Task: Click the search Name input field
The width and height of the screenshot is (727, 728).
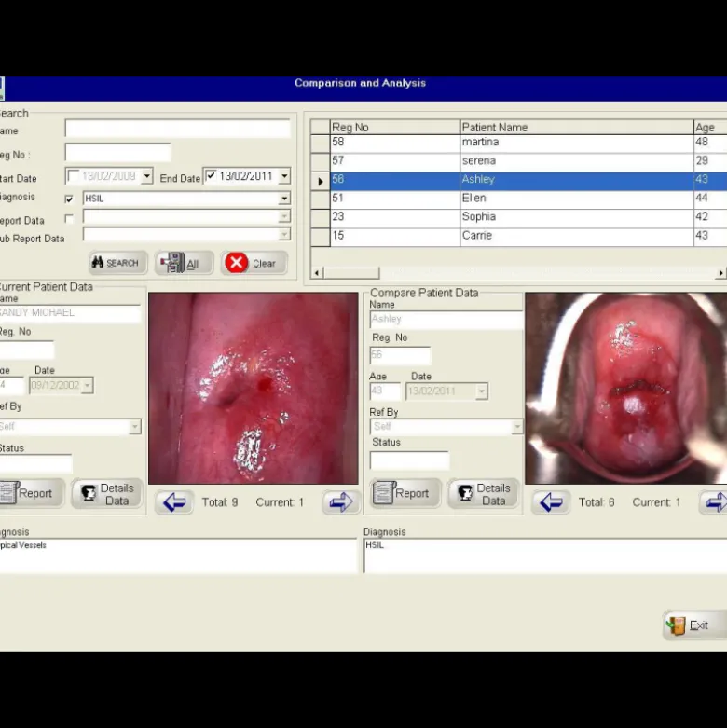Action: 178,129
